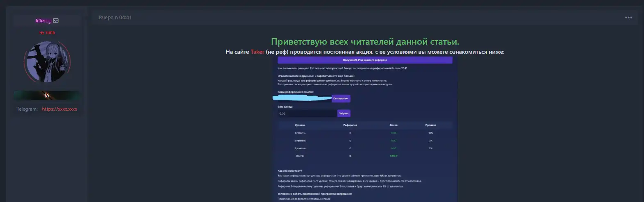Click the green heading "Приветствую всех читателей данной статьи."

click(365, 42)
